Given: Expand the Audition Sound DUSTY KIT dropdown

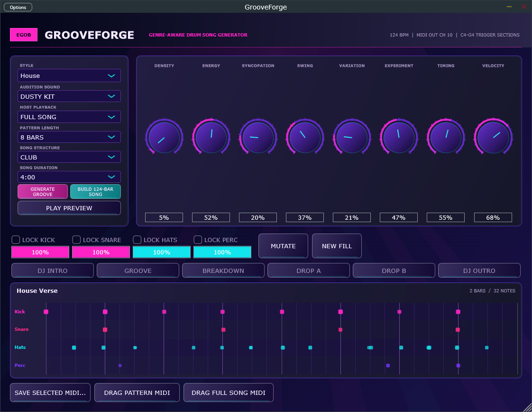Looking at the screenshot, I should pyautogui.click(x=69, y=96).
